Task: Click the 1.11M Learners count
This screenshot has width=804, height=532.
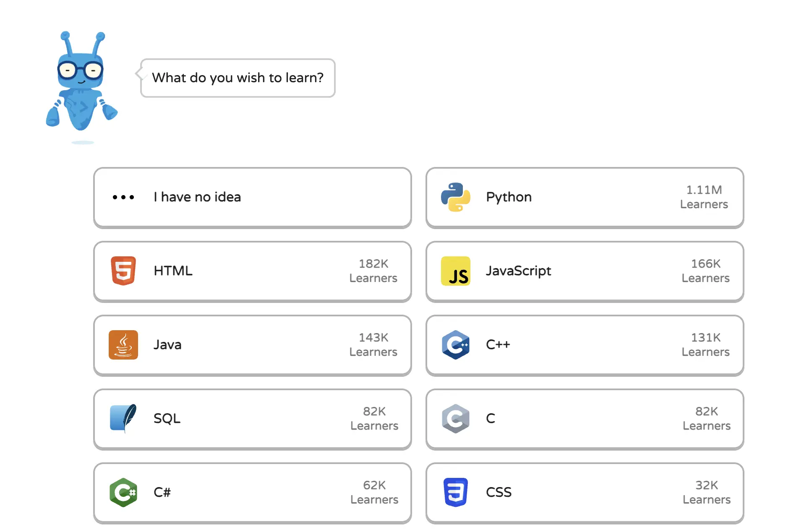Action: point(704,197)
